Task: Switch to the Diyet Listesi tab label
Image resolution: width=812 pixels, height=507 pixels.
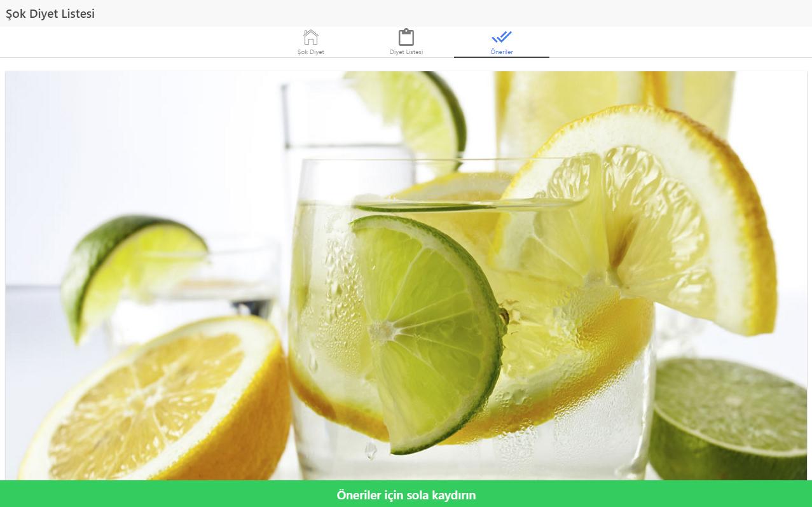Action: [406, 52]
